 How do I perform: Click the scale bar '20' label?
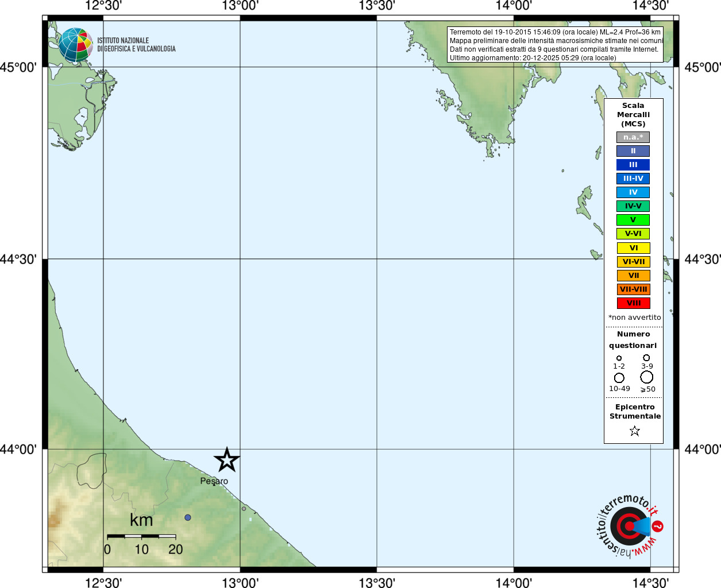tap(176, 550)
